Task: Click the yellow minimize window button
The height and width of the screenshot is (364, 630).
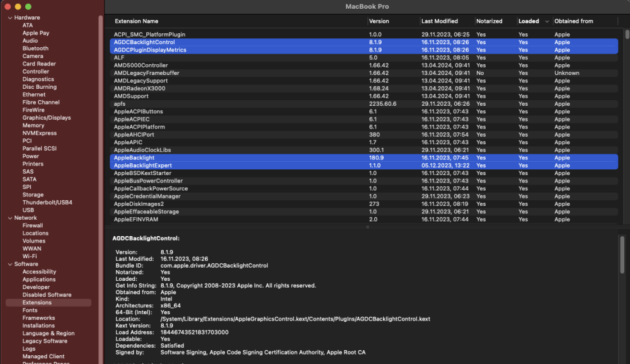Action: tap(18, 6)
